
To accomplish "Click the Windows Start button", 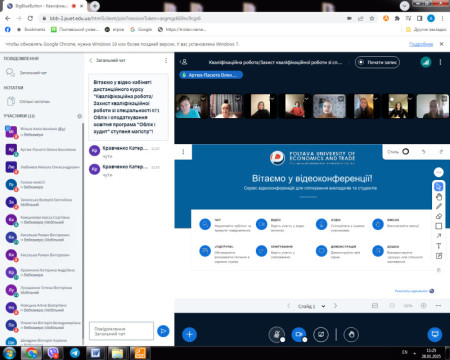I will 9,353.
